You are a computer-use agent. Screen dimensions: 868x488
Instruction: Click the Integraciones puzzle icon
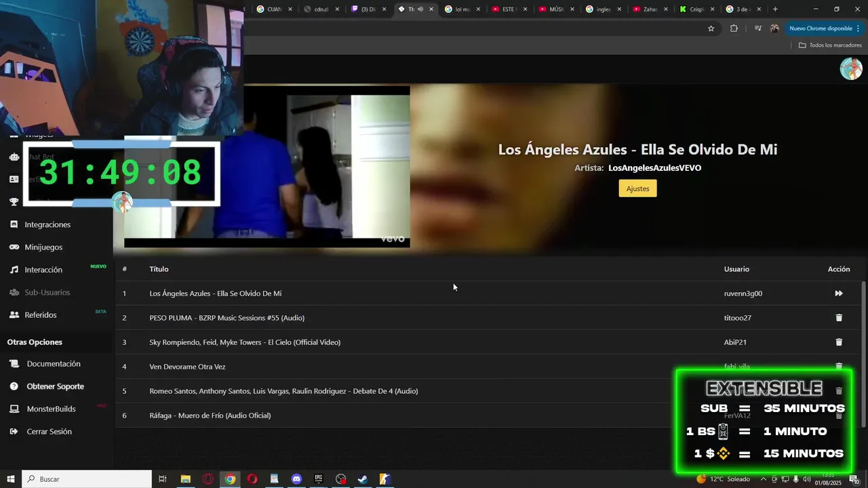[14, 224]
